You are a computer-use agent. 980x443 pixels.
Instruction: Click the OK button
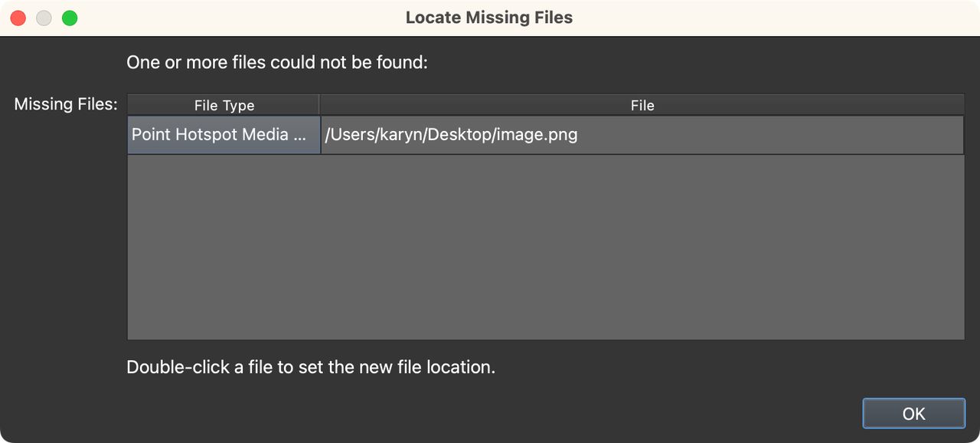tap(913, 413)
